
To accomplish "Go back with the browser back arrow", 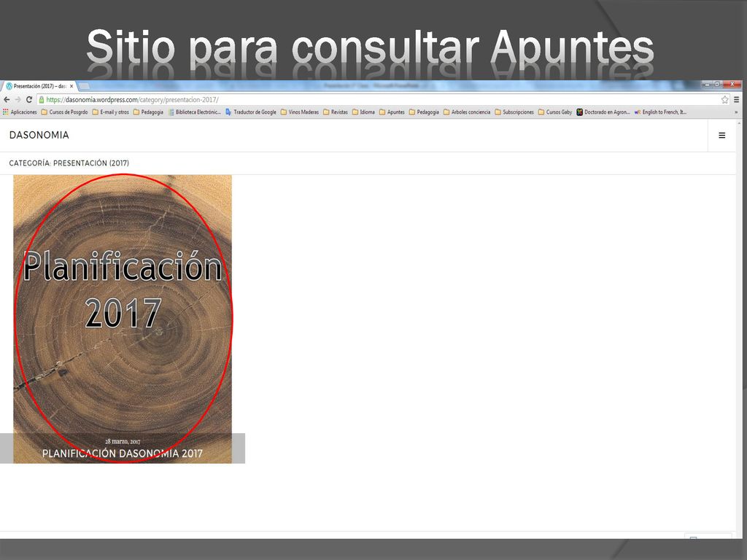I will 7,99.
